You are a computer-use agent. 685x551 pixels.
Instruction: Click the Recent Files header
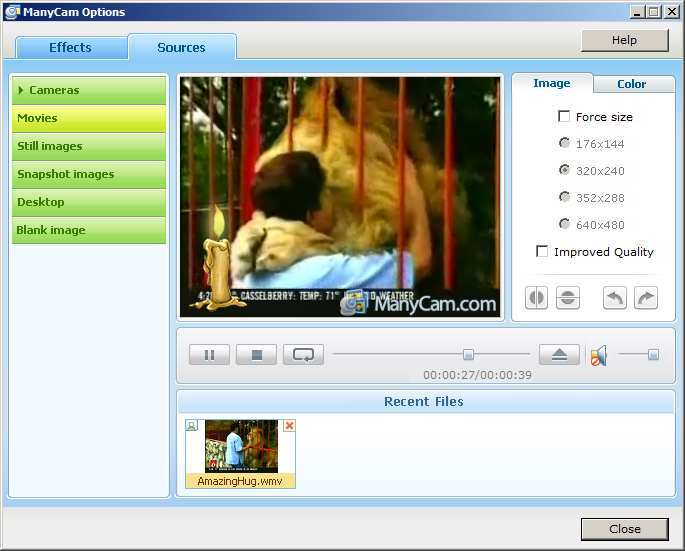[x=426, y=402]
